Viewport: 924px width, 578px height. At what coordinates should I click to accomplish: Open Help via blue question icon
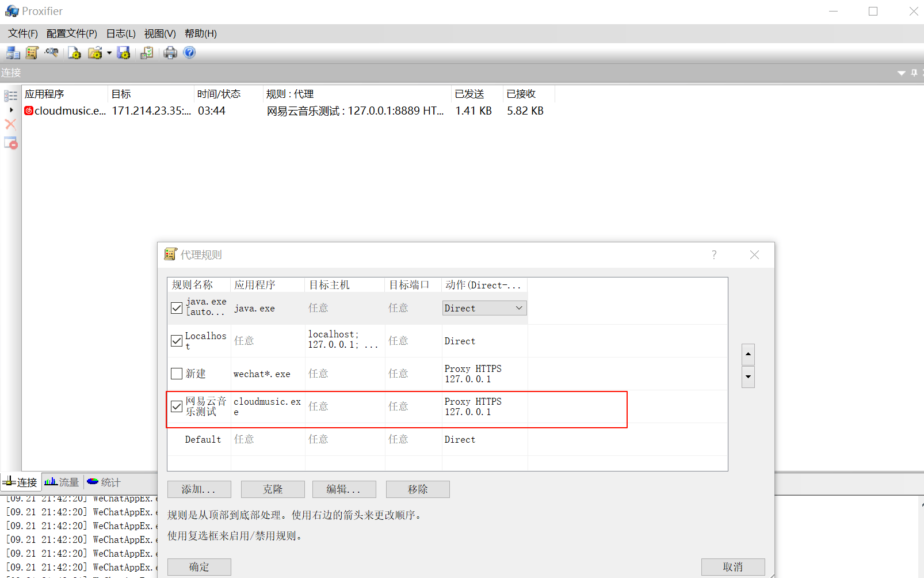pos(189,52)
